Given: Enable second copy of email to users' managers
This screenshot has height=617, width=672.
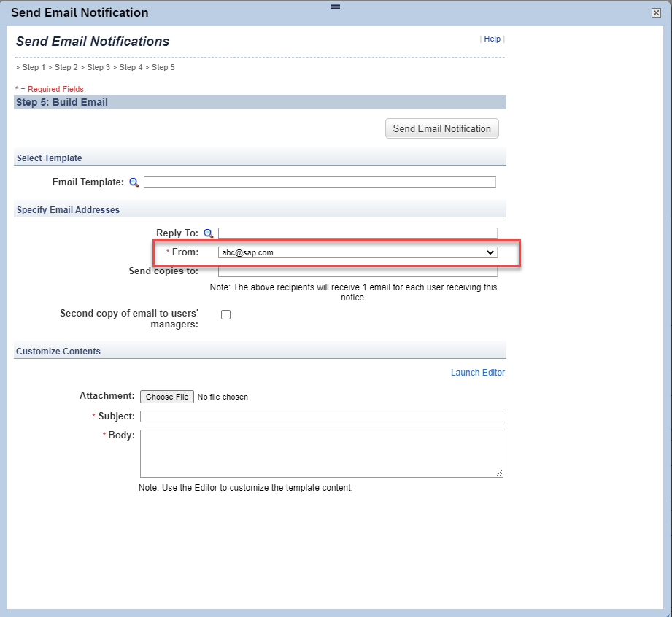Looking at the screenshot, I should (225, 314).
